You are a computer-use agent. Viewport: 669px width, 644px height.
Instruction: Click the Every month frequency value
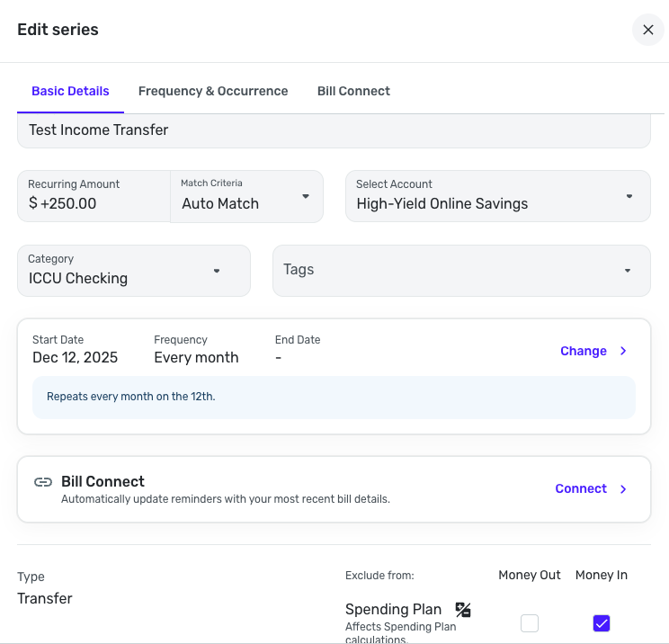196,357
